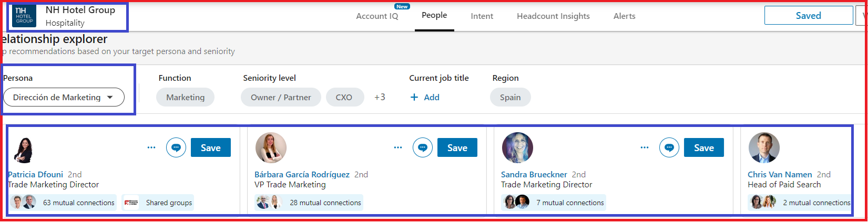Open message icon for Bárbara García Rodríguez
The image size is (868, 223).
(423, 148)
